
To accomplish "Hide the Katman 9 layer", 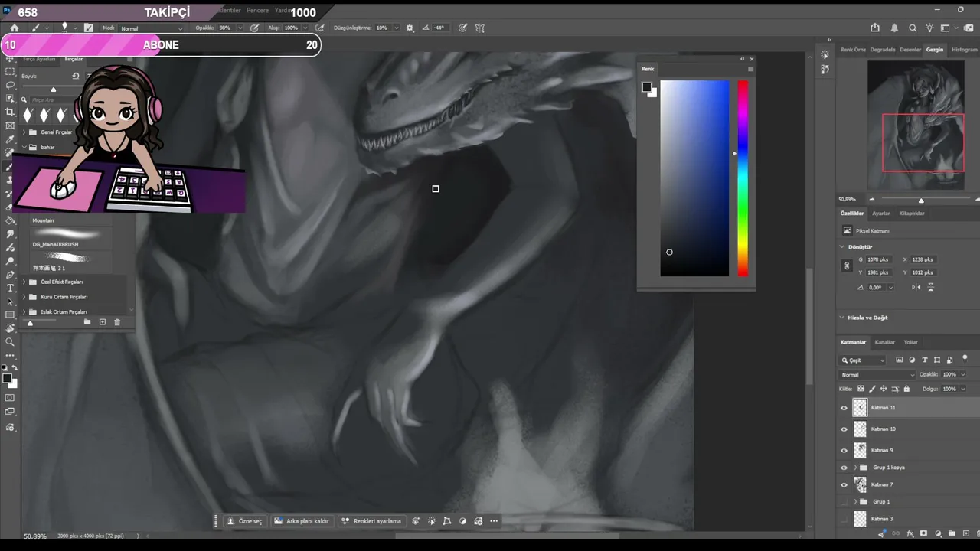I will pyautogui.click(x=844, y=451).
